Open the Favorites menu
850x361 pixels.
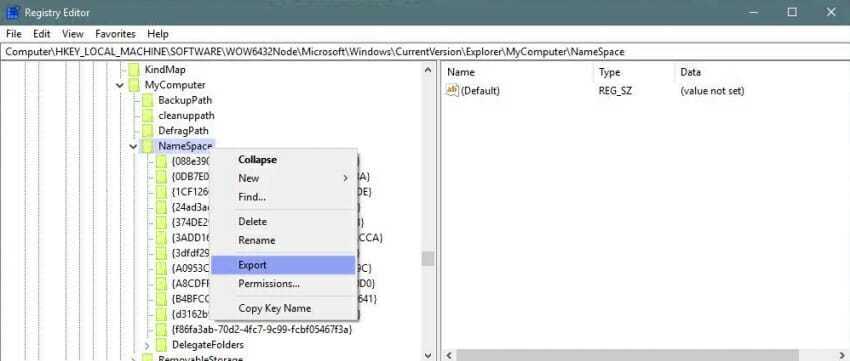[115, 34]
